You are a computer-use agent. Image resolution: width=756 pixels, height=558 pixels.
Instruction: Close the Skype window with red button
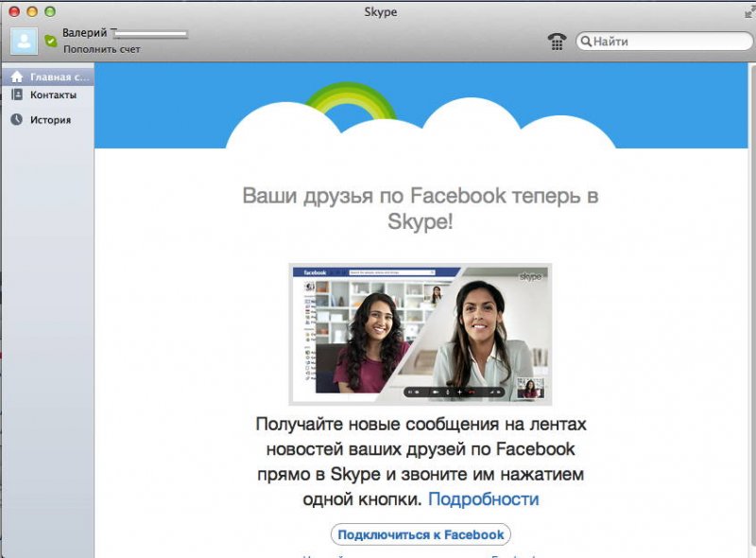[14, 11]
